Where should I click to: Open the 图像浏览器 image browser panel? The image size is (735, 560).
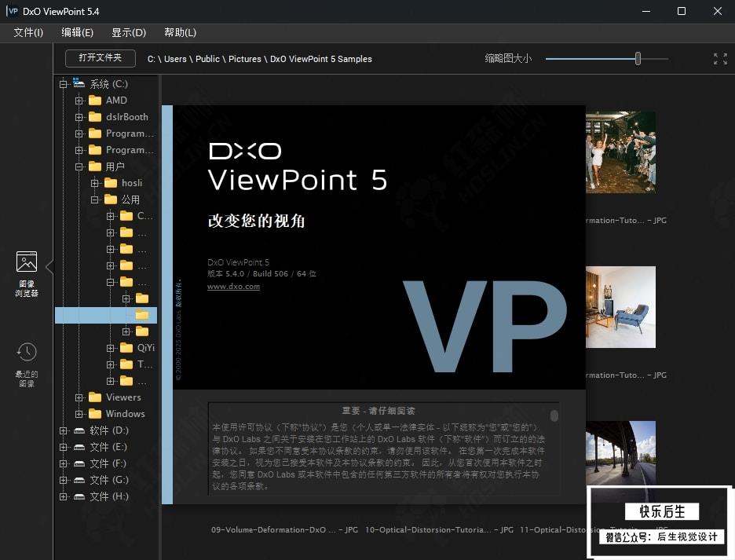point(27,274)
